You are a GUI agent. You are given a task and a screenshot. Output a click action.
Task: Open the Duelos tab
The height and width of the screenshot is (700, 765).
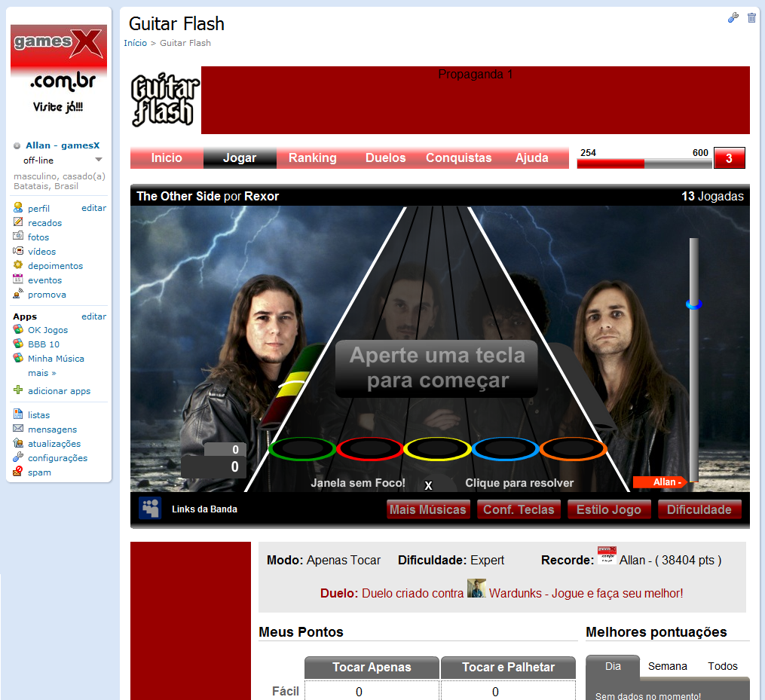coord(385,158)
